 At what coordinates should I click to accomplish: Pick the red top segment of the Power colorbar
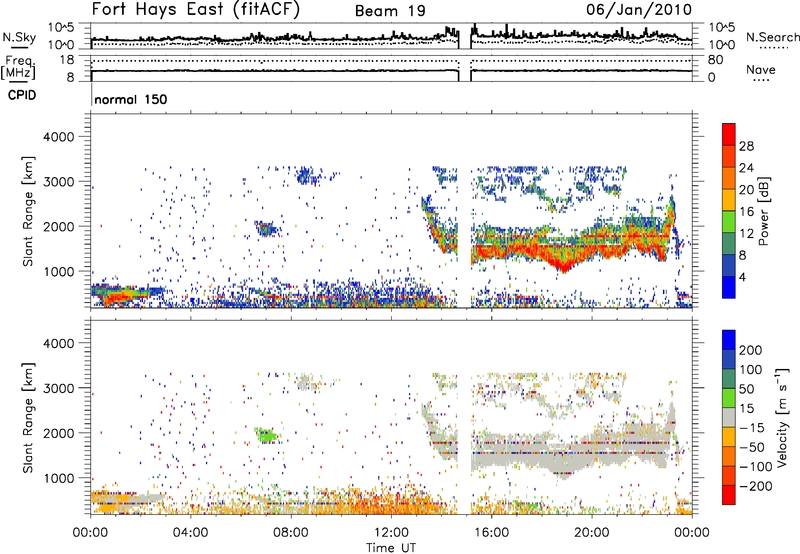[729, 134]
